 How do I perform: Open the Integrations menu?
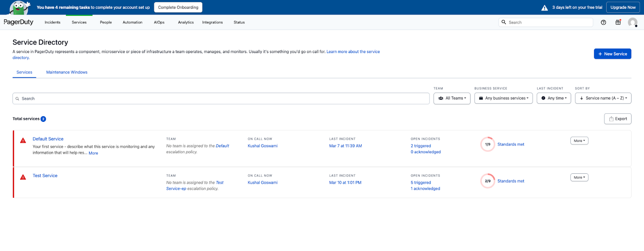[213, 23]
